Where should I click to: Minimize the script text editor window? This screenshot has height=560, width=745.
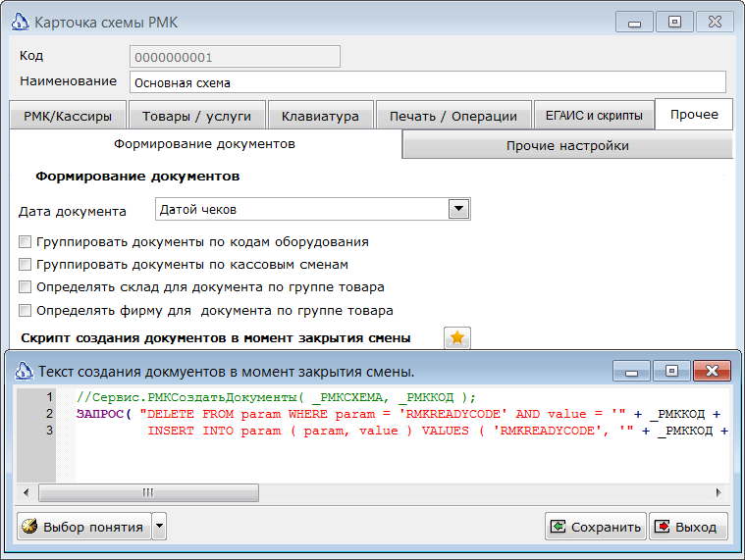point(631,371)
